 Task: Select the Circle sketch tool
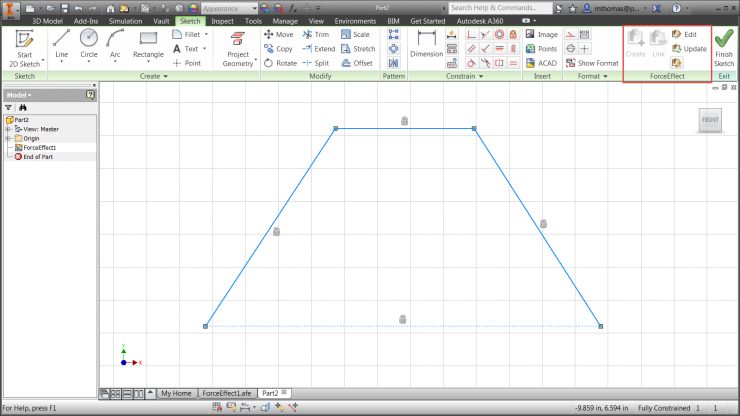pos(89,44)
